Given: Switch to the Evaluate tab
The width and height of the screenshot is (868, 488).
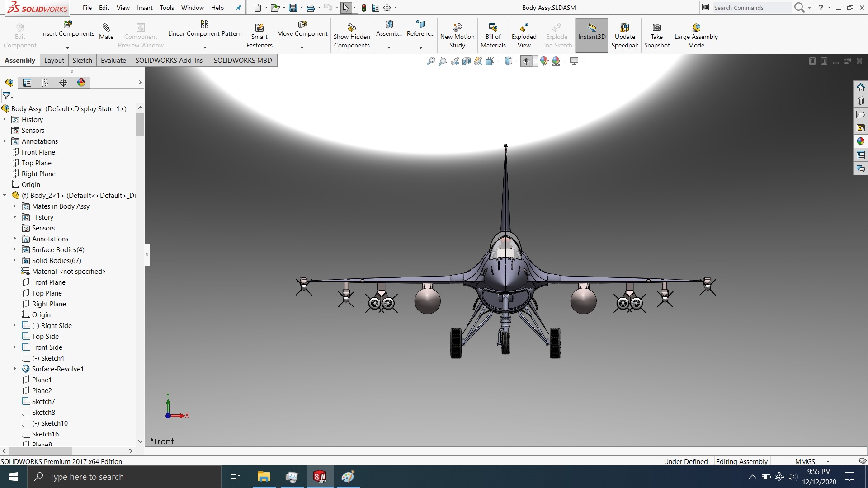Looking at the screenshot, I should (113, 61).
